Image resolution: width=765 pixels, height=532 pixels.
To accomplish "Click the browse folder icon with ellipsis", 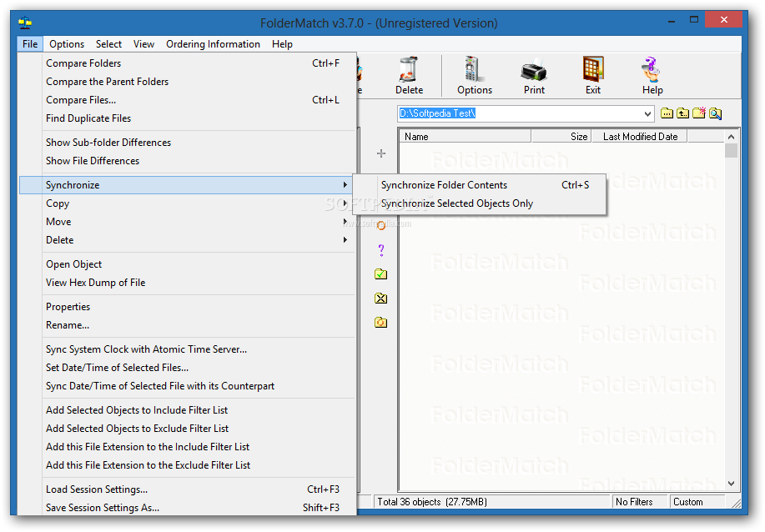I will (667, 113).
